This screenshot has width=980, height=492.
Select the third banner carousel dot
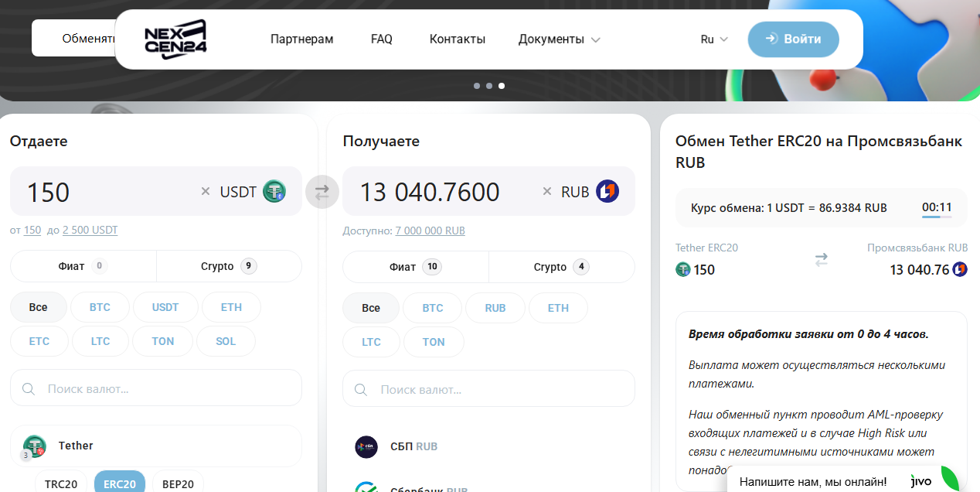[x=502, y=86]
